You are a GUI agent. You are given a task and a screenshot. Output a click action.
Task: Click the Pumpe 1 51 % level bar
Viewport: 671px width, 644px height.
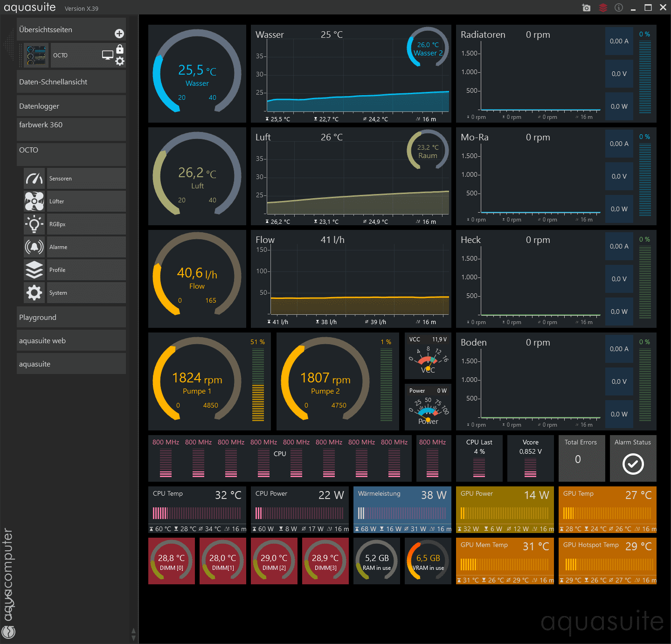coord(258,385)
